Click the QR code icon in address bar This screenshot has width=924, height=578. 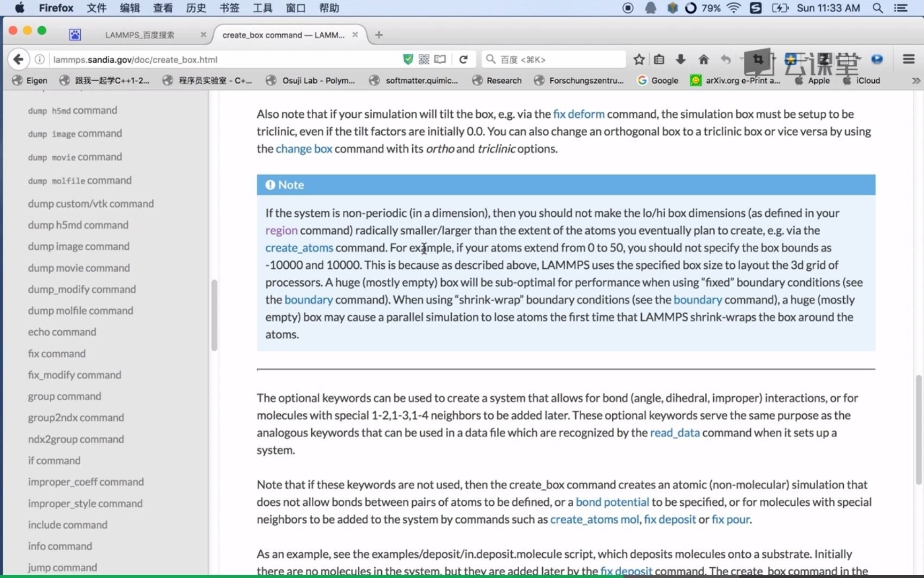pos(424,59)
